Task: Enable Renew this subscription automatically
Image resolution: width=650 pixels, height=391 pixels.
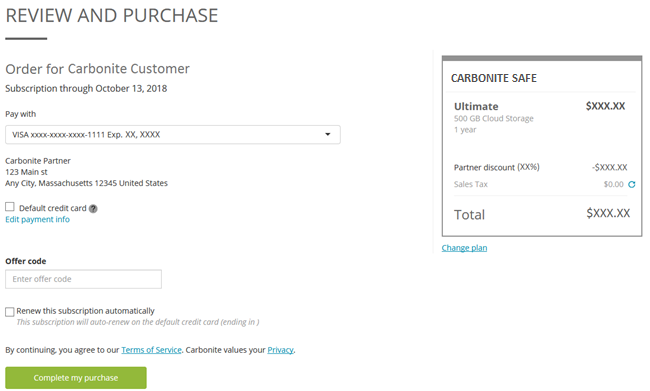Action: pyautogui.click(x=10, y=312)
